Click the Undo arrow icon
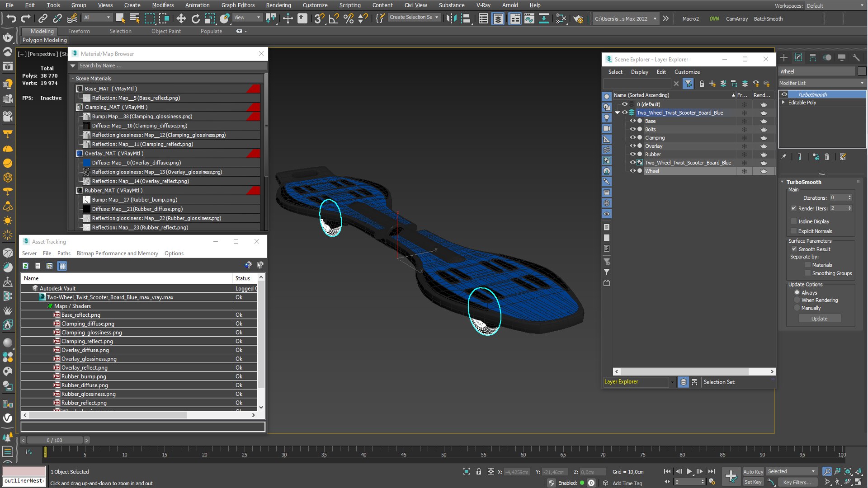Screen dimensions: 868x488 [11, 19]
